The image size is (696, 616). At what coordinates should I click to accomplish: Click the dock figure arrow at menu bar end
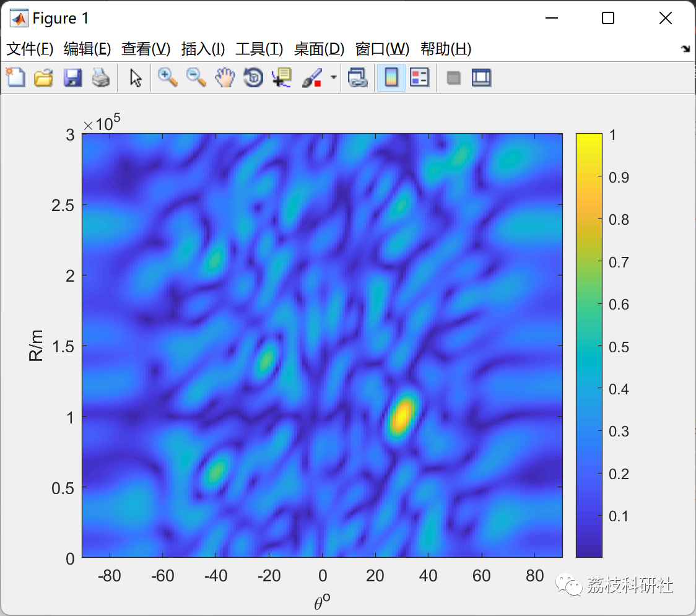[686, 49]
